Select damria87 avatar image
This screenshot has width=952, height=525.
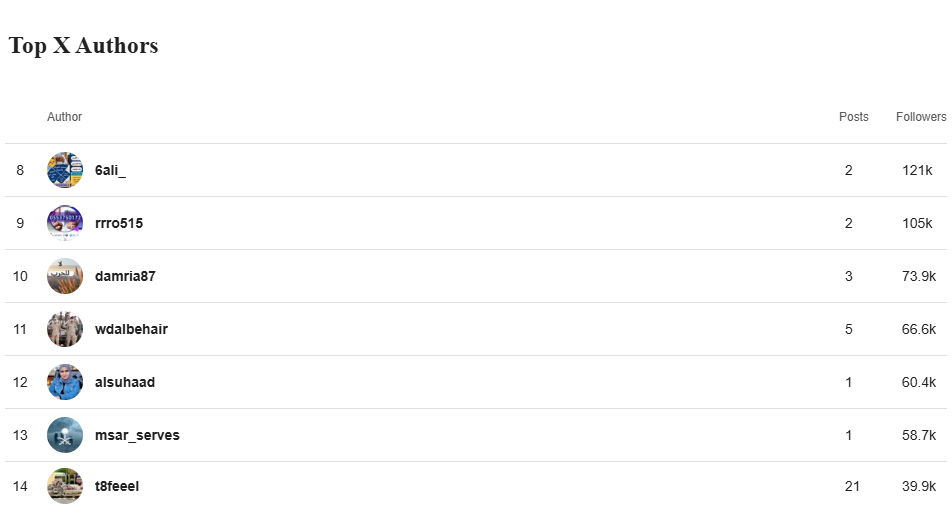pyautogui.click(x=65, y=276)
